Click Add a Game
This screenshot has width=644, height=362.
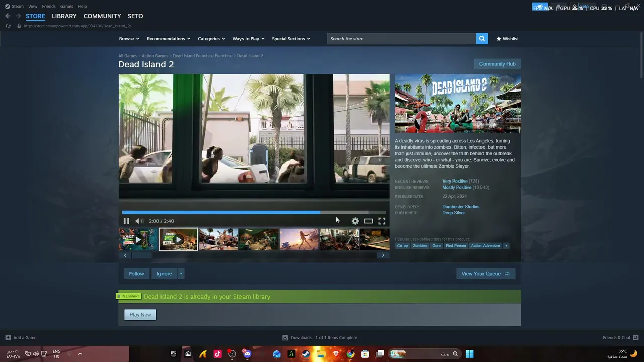(21, 338)
